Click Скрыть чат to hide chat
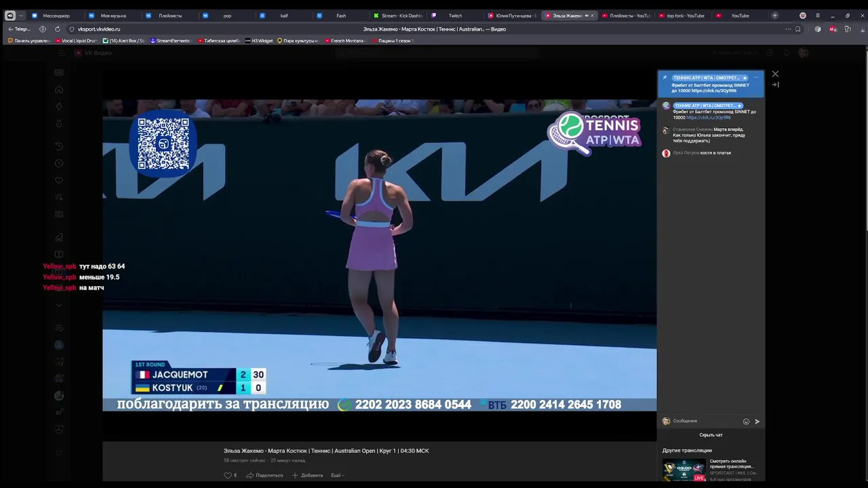868x488 pixels. (x=711, y=435)
